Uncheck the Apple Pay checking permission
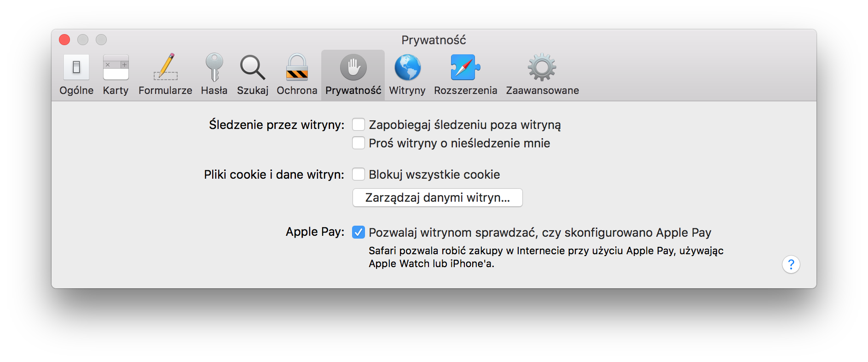 359,232
